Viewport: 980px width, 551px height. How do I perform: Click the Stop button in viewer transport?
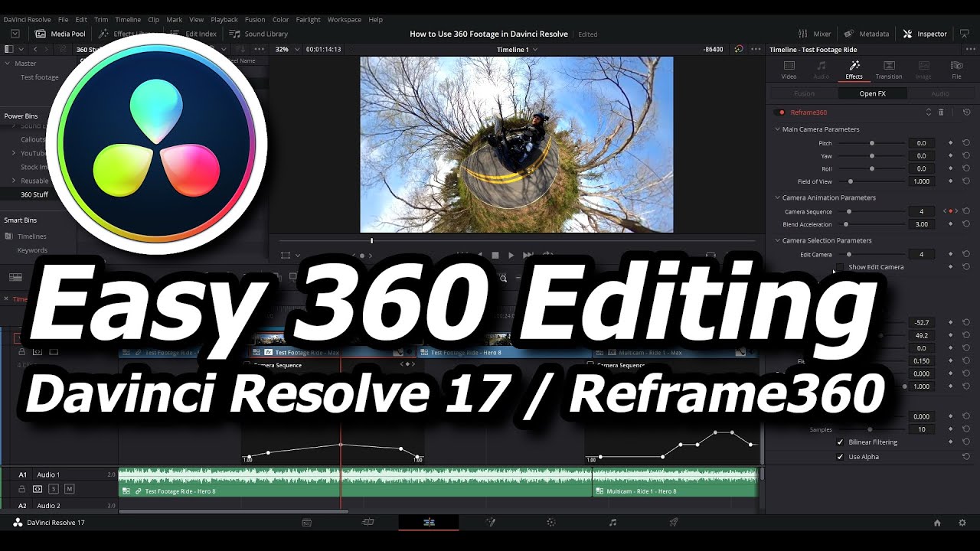click(495, 255)
